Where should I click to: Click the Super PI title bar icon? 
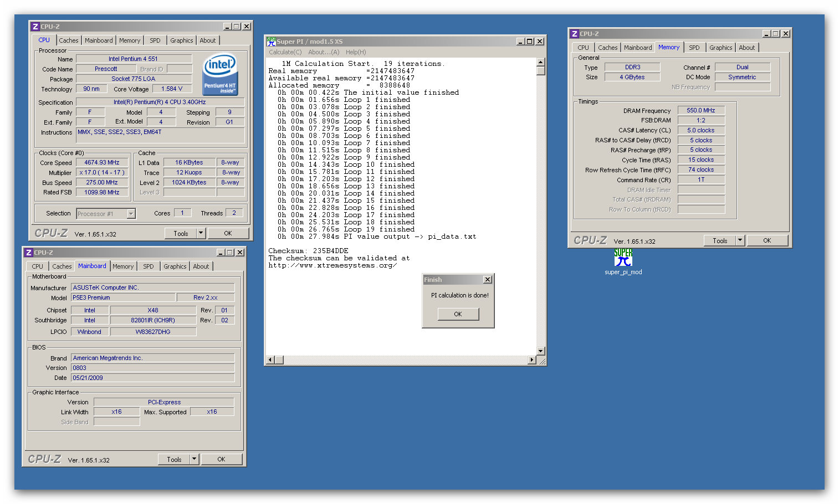tap(271, 42)
